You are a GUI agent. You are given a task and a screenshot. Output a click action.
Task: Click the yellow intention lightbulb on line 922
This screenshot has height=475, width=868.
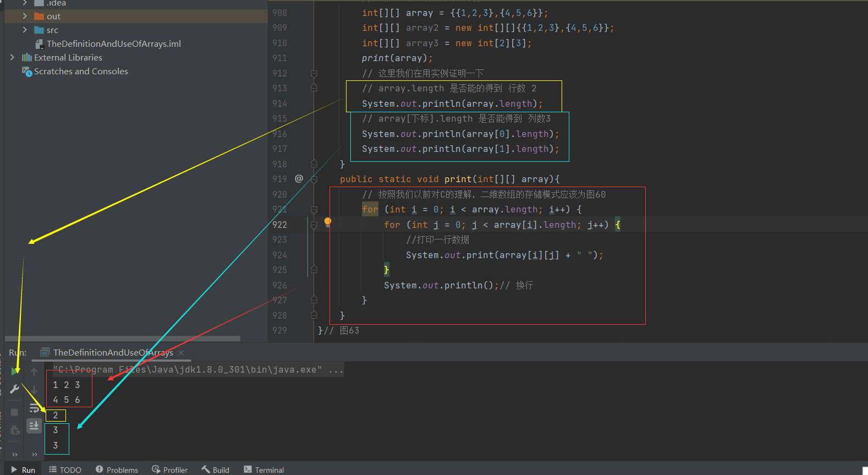pos(328,222)
